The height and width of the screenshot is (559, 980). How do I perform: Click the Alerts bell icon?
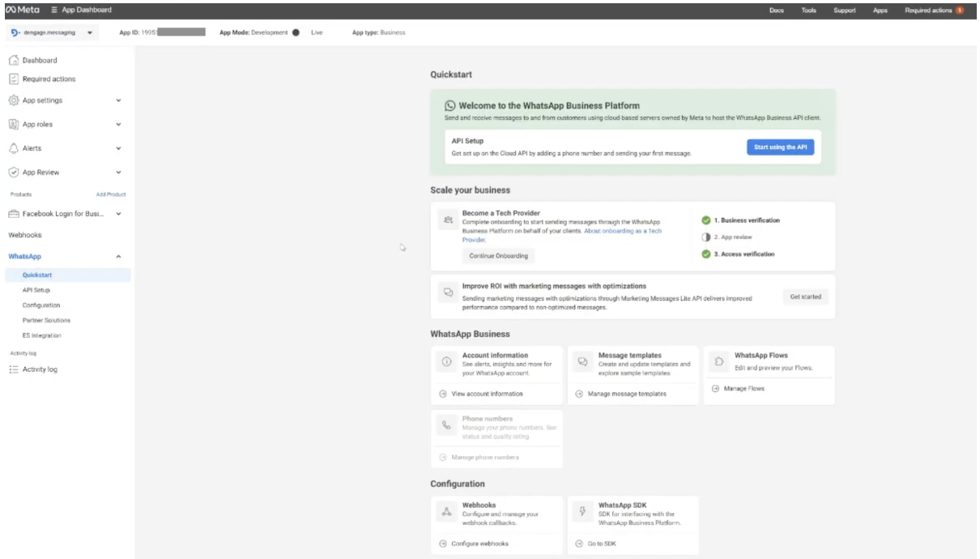(14, 148)
